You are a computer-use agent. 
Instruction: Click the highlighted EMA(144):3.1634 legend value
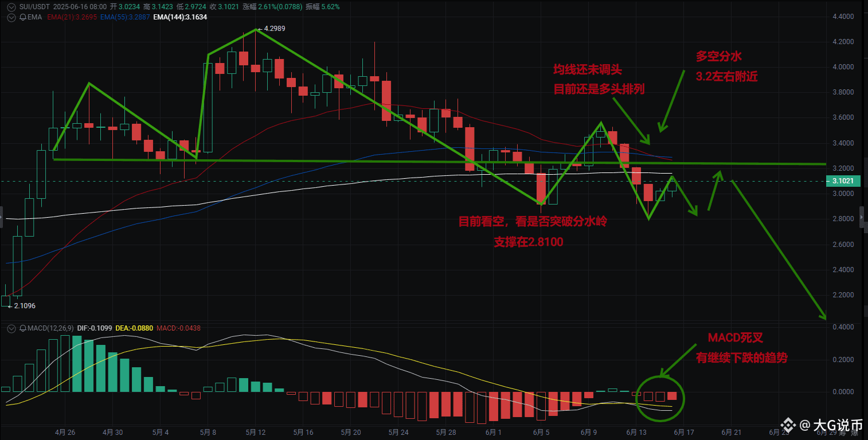pos(179,17)
